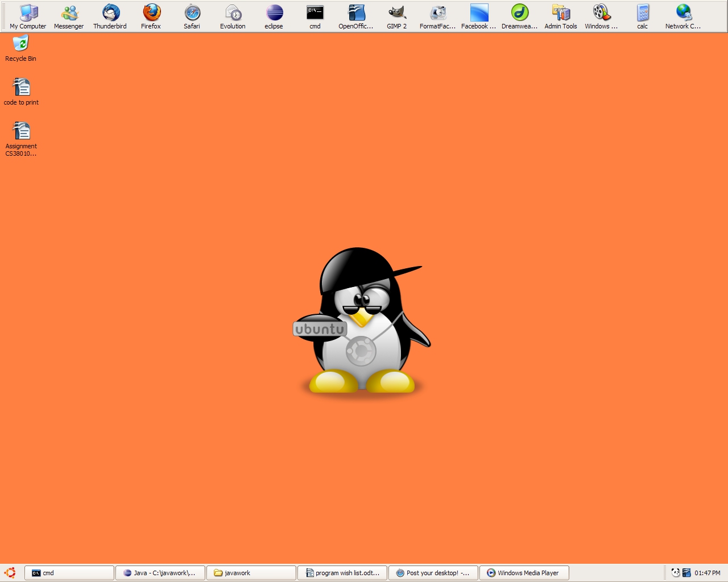
Task: Select the "code to print" document icon
Action: click(x=21, y=92)
